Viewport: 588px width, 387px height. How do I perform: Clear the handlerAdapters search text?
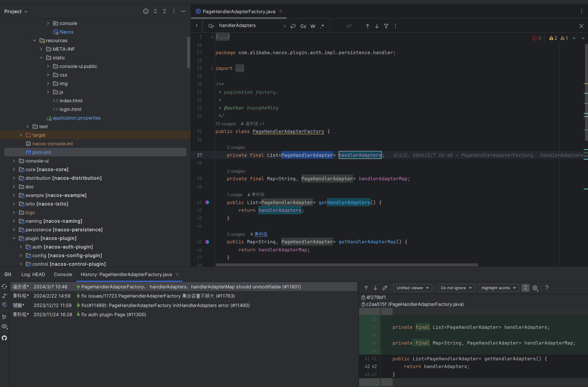pyautogui.click(x=285, y=26)
